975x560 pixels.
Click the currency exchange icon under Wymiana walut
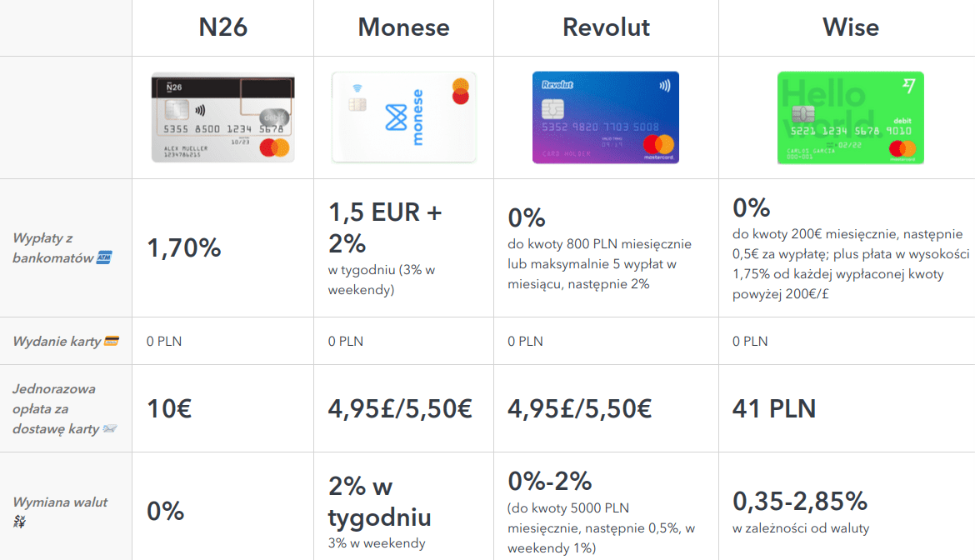[19, 522]
